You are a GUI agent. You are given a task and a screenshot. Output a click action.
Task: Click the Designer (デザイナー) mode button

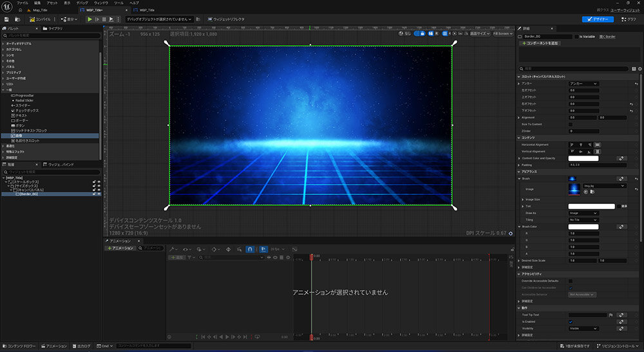[x=598, y=19]
